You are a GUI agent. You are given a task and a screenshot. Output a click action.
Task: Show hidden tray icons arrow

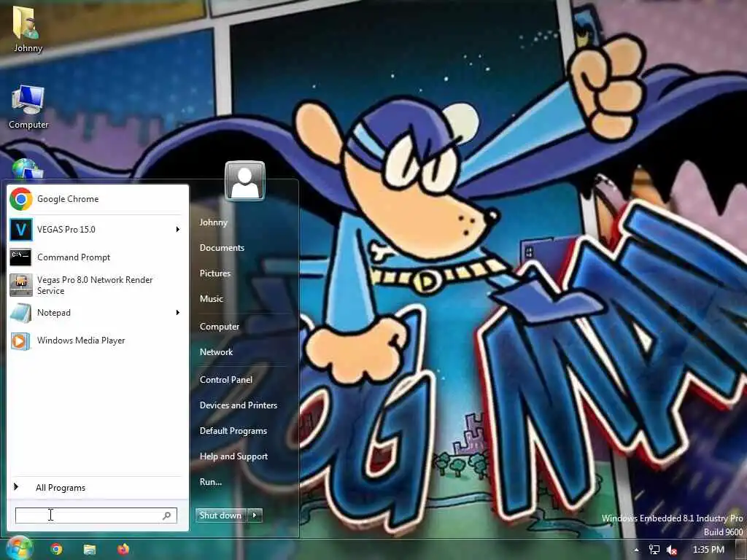pos(636,550)
